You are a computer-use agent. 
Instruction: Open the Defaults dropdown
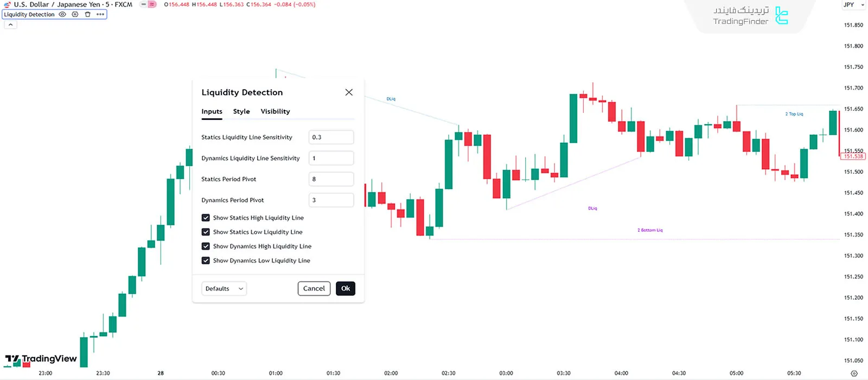[224, 289]
